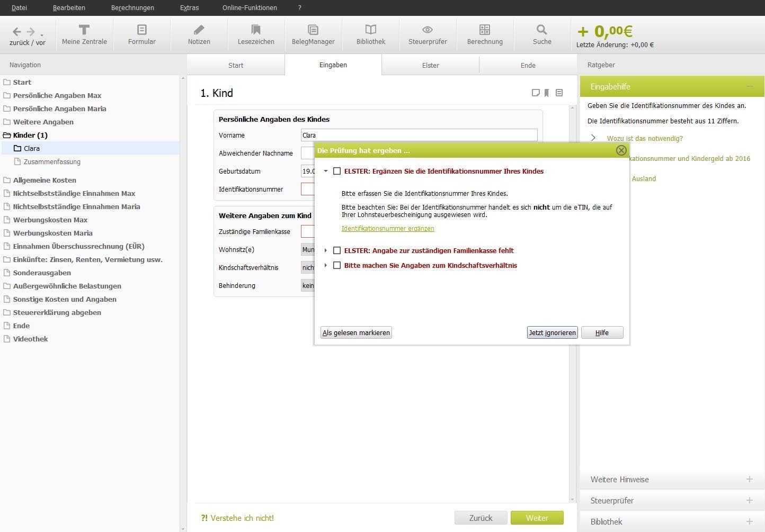The height and width of the screenshot is (532, 765).
Task: Click the navigation pane scrollbar
Action: tap(183, 303)
